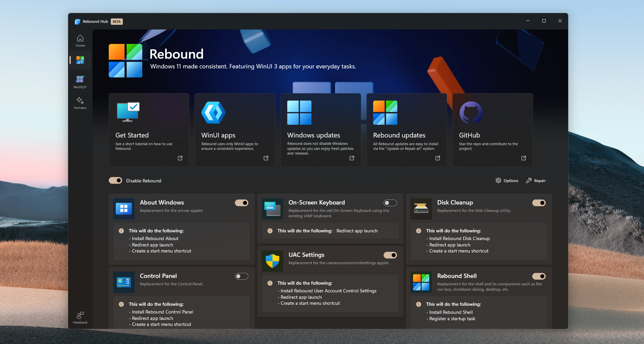Turn off the Rebound Shell switch
Image resolution: width=644 pixels, height=344 pixels.
539,276
